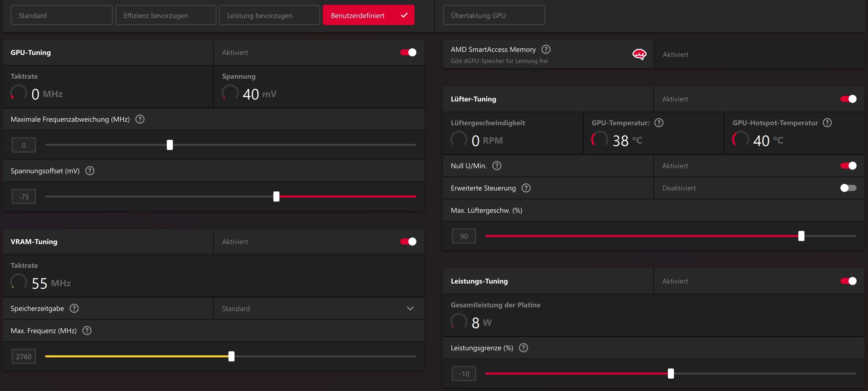The width and height of the screenshot is (868, 391).
Task: Click help icon next to Speicherzeitgabe
Action: (x=74, y=309)
